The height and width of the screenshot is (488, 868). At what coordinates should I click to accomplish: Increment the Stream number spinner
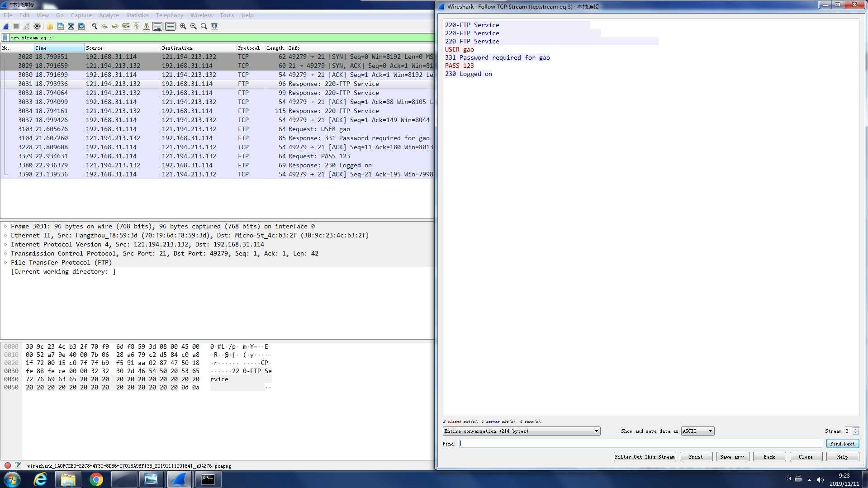pos(855,429)
